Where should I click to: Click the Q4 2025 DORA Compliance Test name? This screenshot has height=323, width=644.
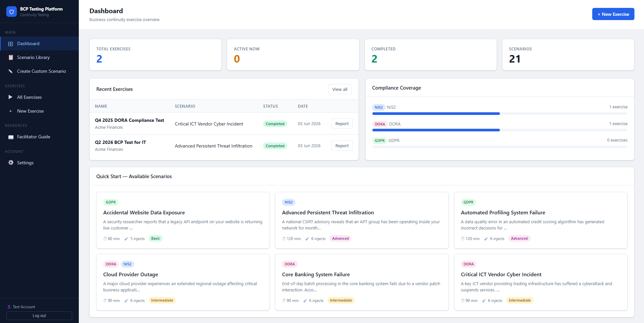point(129,121)
